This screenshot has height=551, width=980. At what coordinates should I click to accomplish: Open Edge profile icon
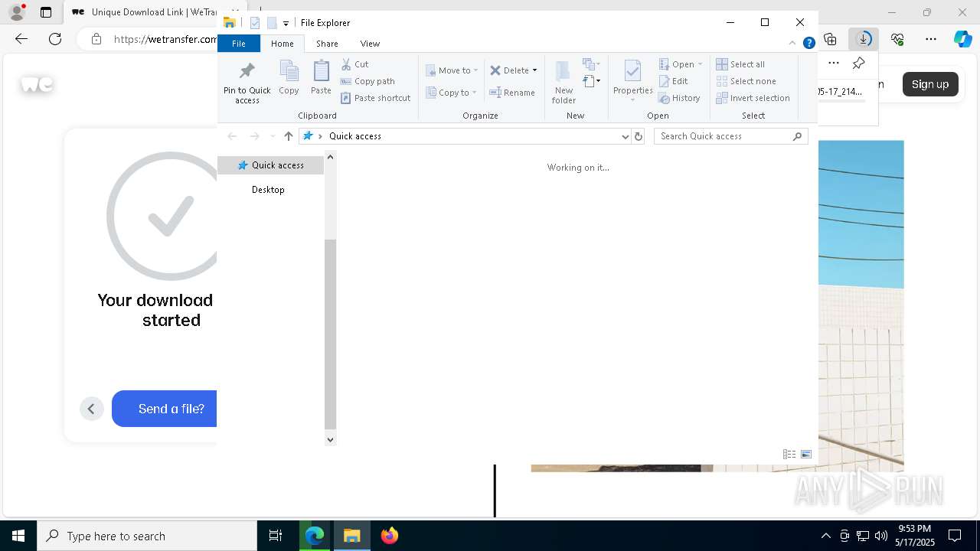tap(16, 12)
